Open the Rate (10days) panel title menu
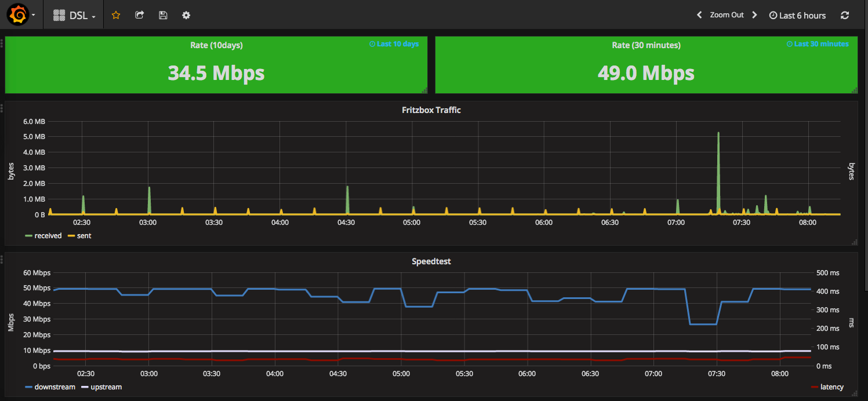Screen dimensions: 868x401 pyautogui.click(x=216, y=45)
